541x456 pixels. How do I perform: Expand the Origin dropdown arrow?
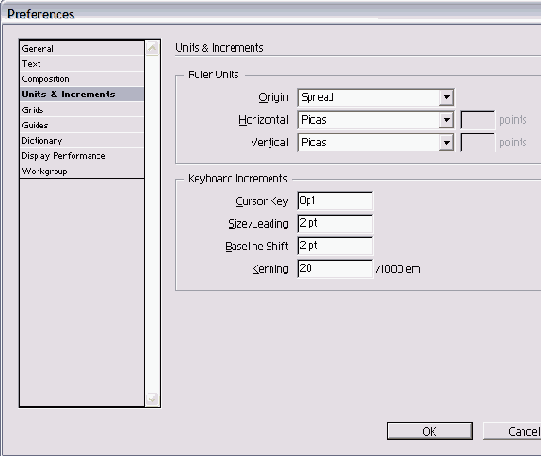click(x=446, y=98)
